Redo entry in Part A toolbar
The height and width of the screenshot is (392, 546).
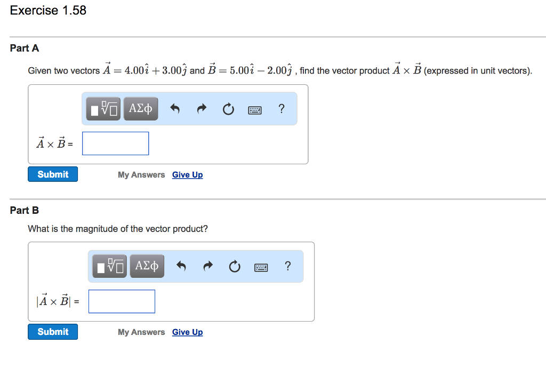[x=202, y=109]
